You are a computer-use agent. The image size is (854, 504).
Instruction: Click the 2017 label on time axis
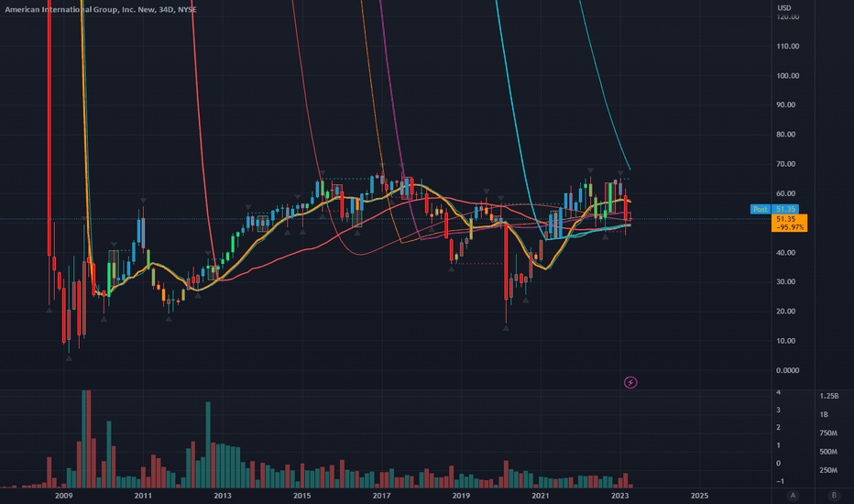tap(381, 495)
